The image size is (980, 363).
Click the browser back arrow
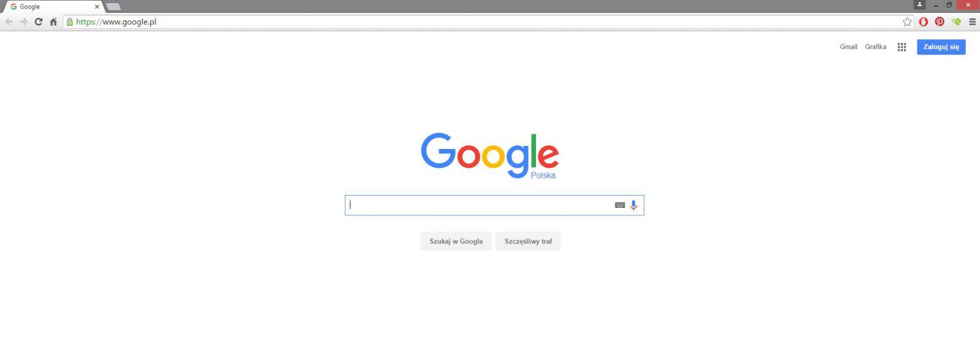(9, 21)
